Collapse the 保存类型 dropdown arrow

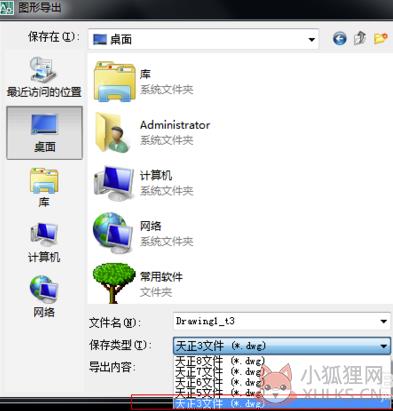(x=383, y=346)
